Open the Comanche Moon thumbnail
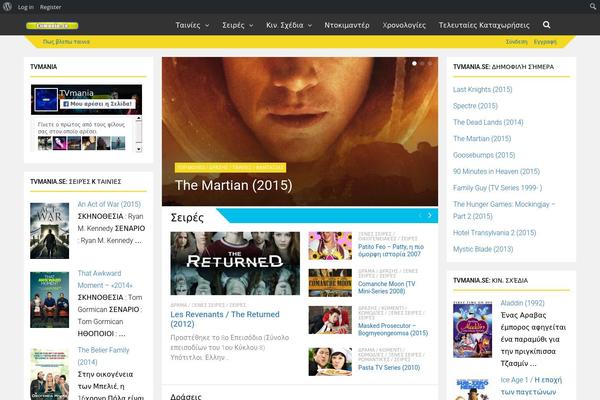This screenshot has height=400, width=600. coord(330,283)
